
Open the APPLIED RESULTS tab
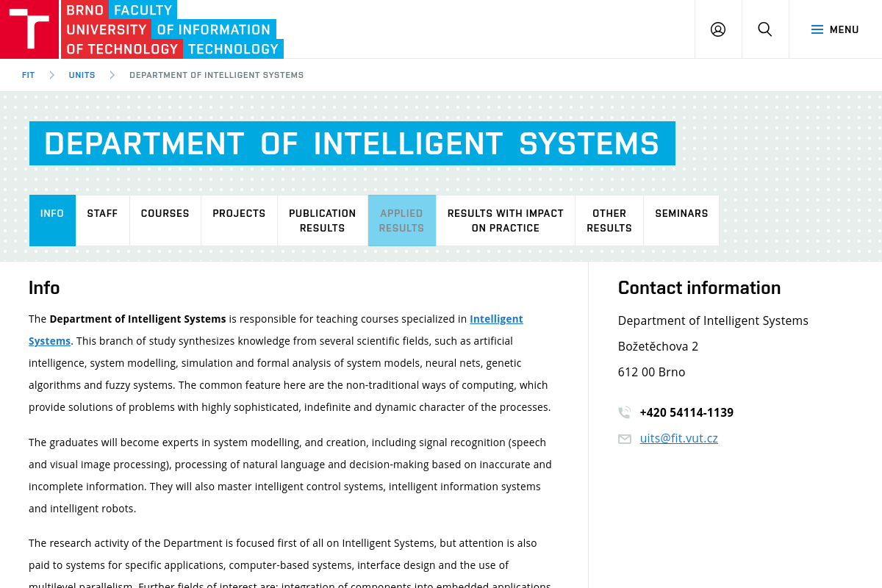coord(401,220)
